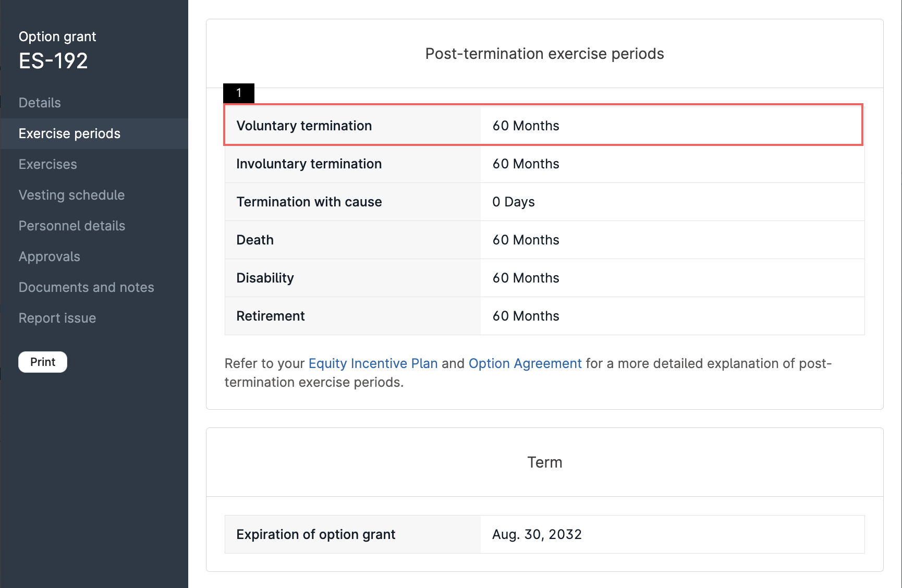Select Exercise periods in sidebar
The height and width of the screenshot is (588, 902).
click(69, 133)
